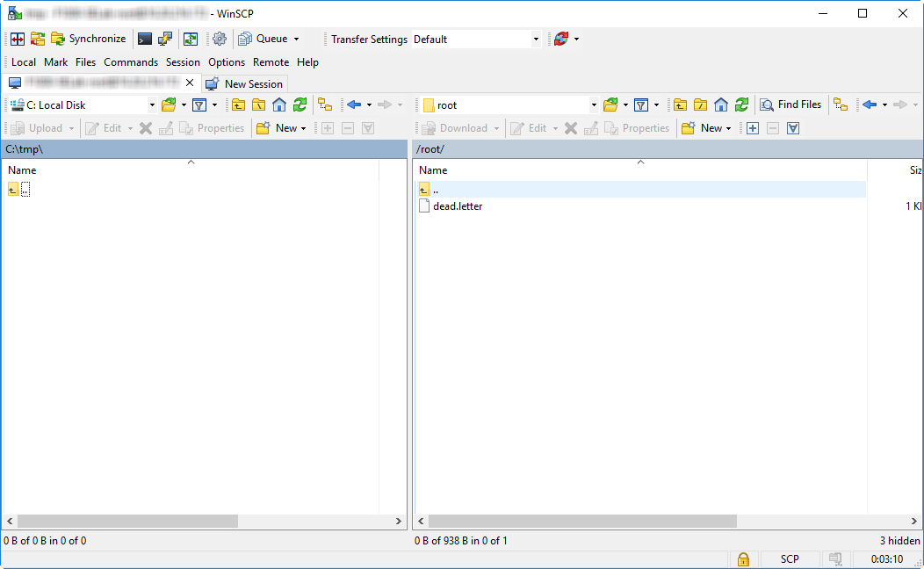Screen dimensions: 924x569
Task: Refresh the remote /root/ directory
Action: (x=742, y=104)
